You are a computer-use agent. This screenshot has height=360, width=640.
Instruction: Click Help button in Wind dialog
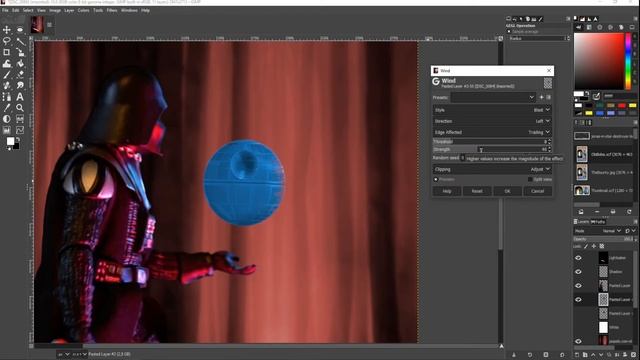447,191
